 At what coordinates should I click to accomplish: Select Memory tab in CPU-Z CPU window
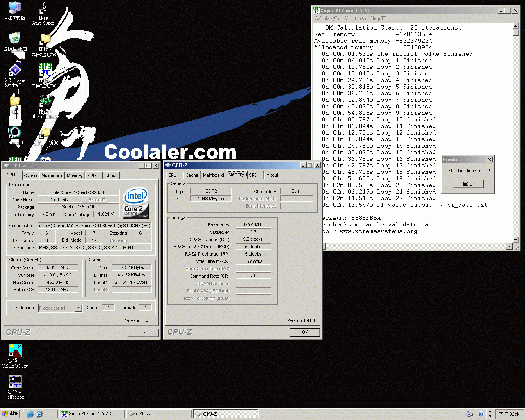coord(75,176)
